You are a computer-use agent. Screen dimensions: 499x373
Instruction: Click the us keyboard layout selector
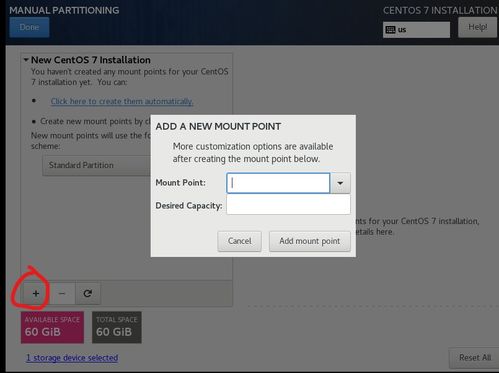416,30
